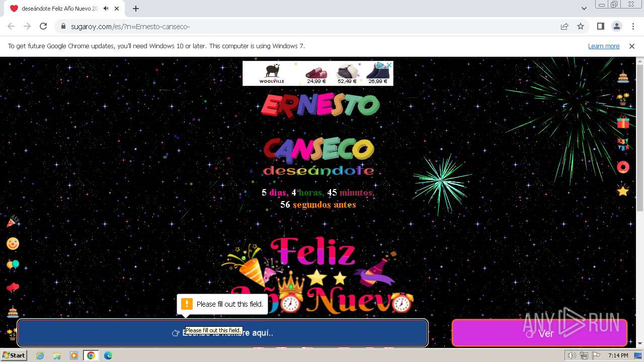Close the deseándote Feliz Año Nuevo tab
This screenshot has width=644, height=362.
[117, 9]
